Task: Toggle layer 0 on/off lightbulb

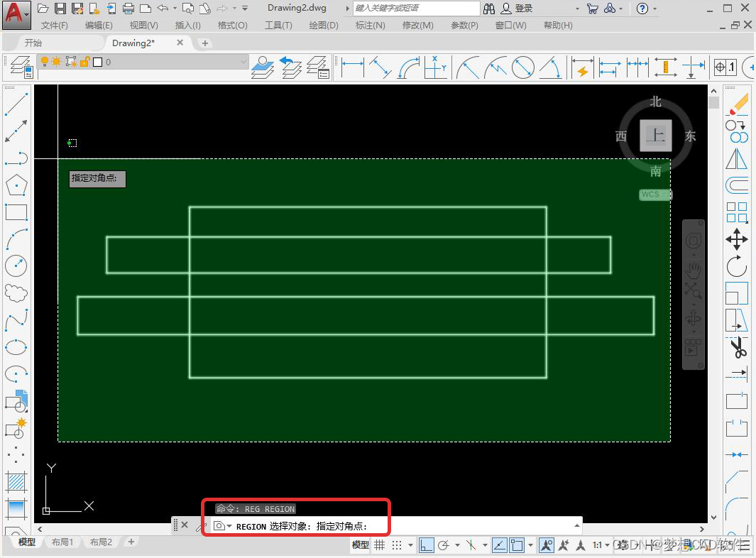Action: (x=44, y=62)
